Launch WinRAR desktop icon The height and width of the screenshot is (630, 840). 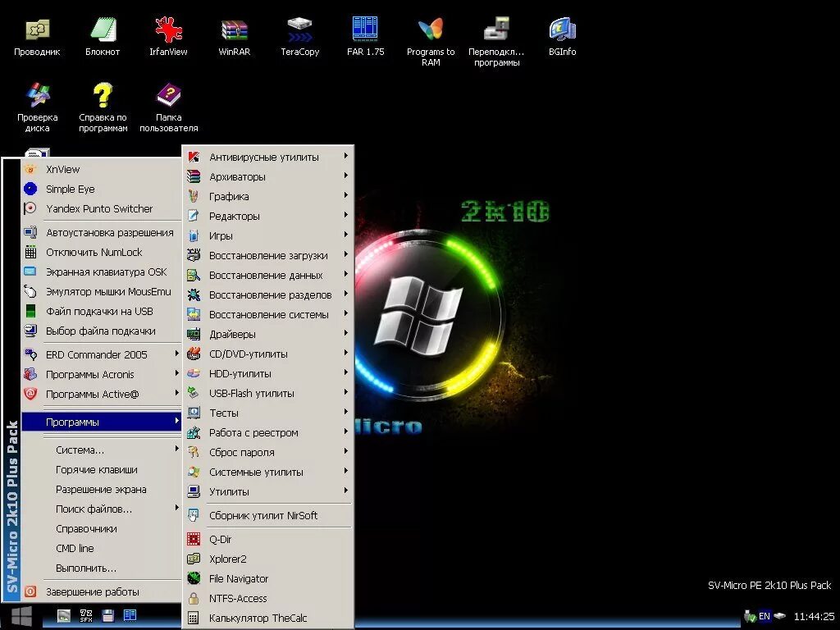click(234, 37)
